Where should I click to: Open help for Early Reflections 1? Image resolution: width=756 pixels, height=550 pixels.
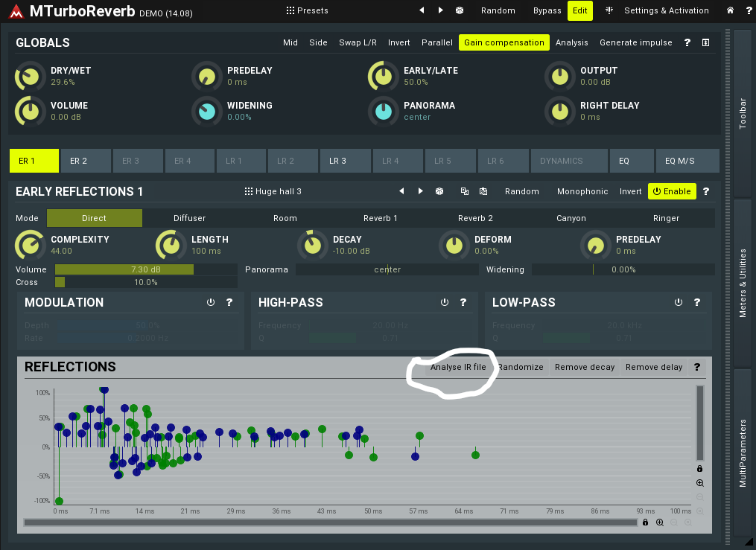click(x=706, y=191)
